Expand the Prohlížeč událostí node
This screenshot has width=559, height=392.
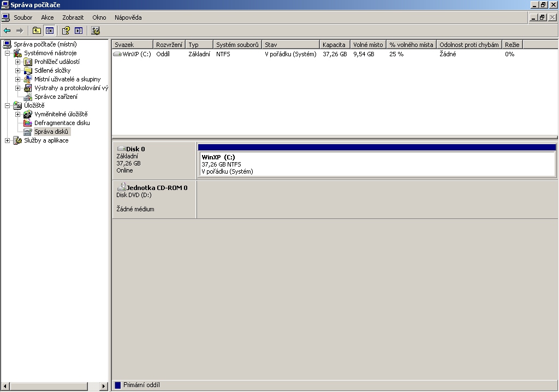[x=17, y=62]
